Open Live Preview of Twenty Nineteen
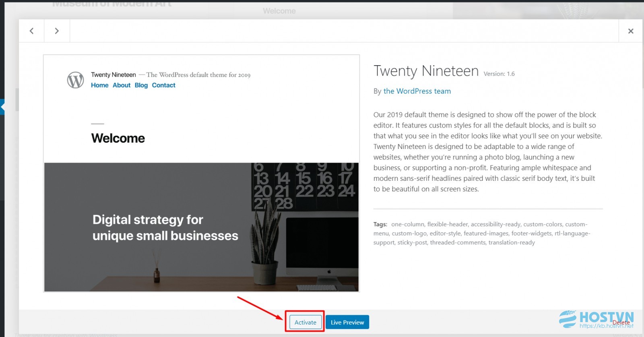Screen dimensions: 644x337 click(347, 322)
